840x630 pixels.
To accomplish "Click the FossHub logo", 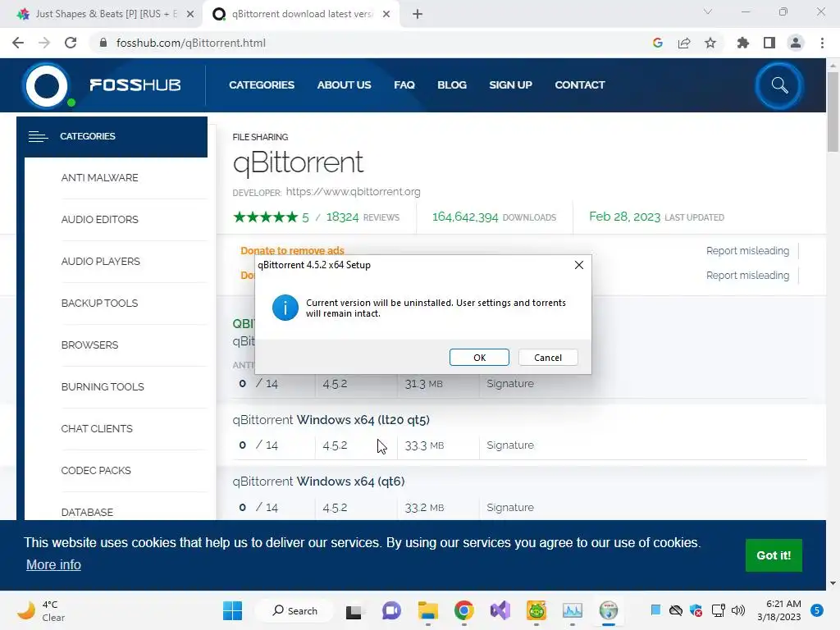I will (x=102, y=85).
